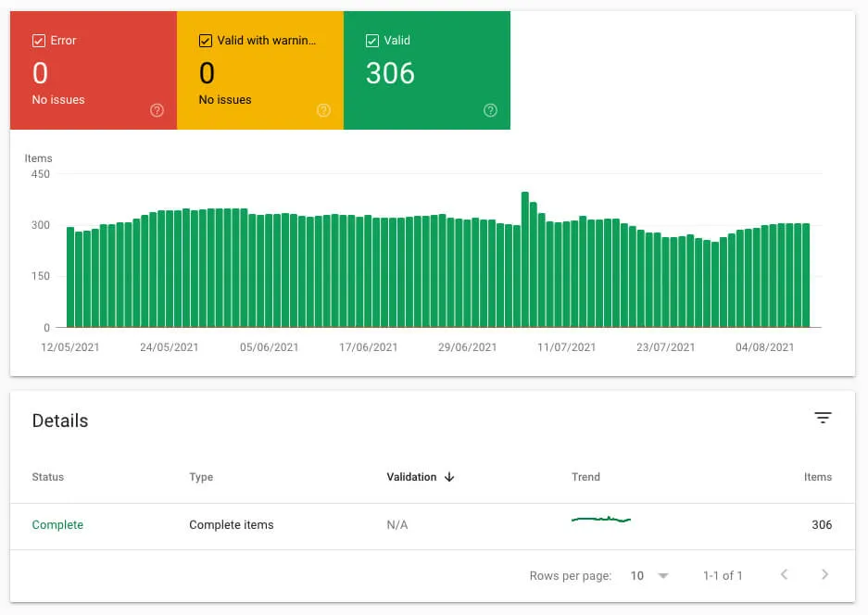Toggle the Valid with warnings checkbox
This screenshot has height=615, width=868.
[205, 40]
